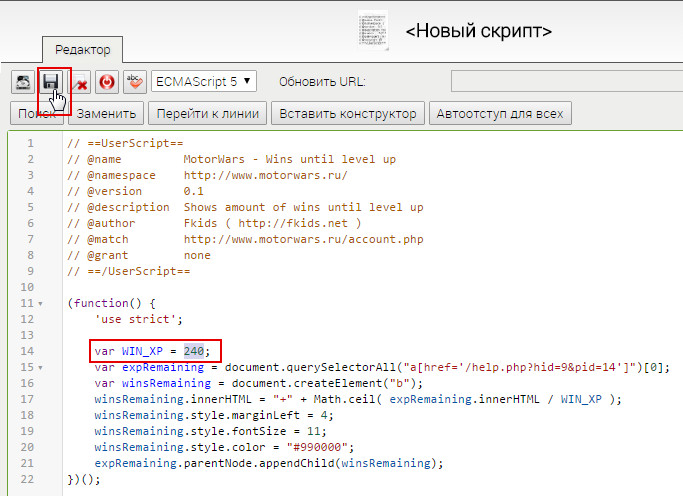Screen dimensions: 683x496
Task: Click expRemaining.parentNode.appendChild on line 21
Action: pyautogui.click(x=214, y=463)
